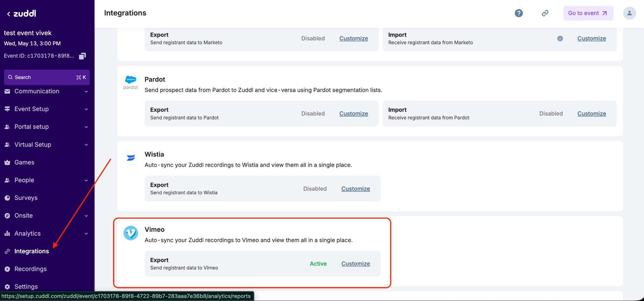
Task: Expand the Event Setup chevron
Action: pos(86,109)
